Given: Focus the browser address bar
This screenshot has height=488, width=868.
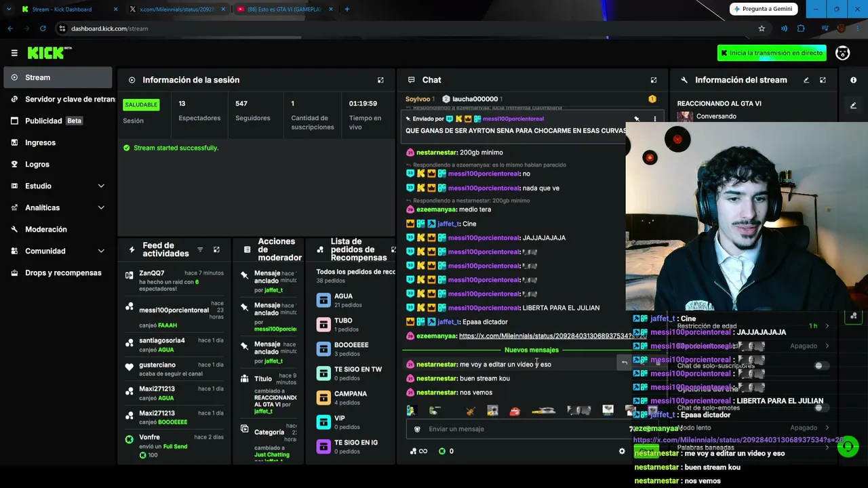Looking at the screenshot, I should [407, 28].
